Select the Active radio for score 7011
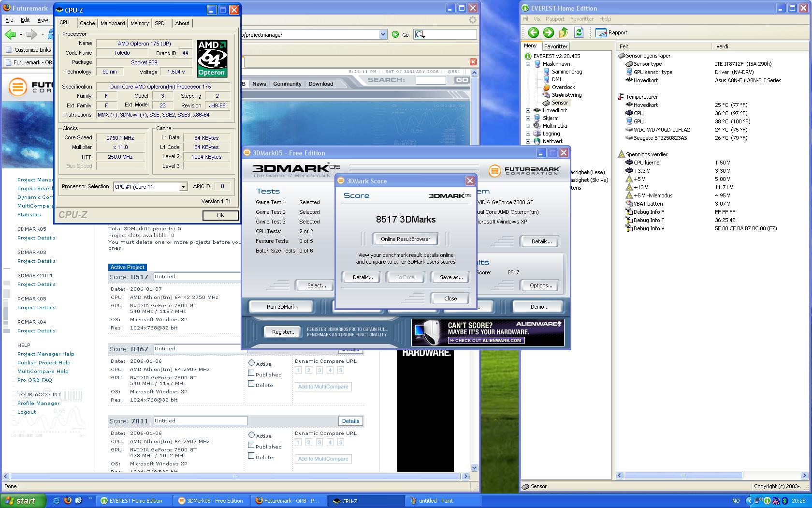This screenshot has height=508, width=812. (251, 435)
